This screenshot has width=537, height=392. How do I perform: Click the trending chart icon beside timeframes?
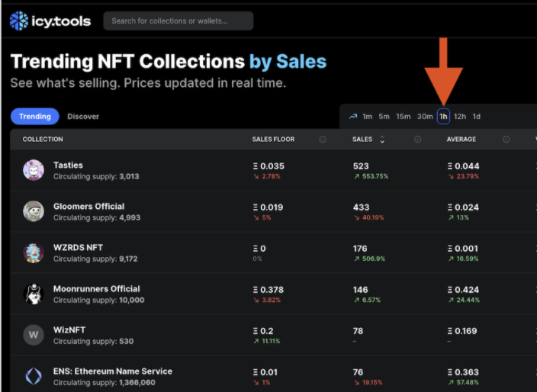click(x=352, y=117)
